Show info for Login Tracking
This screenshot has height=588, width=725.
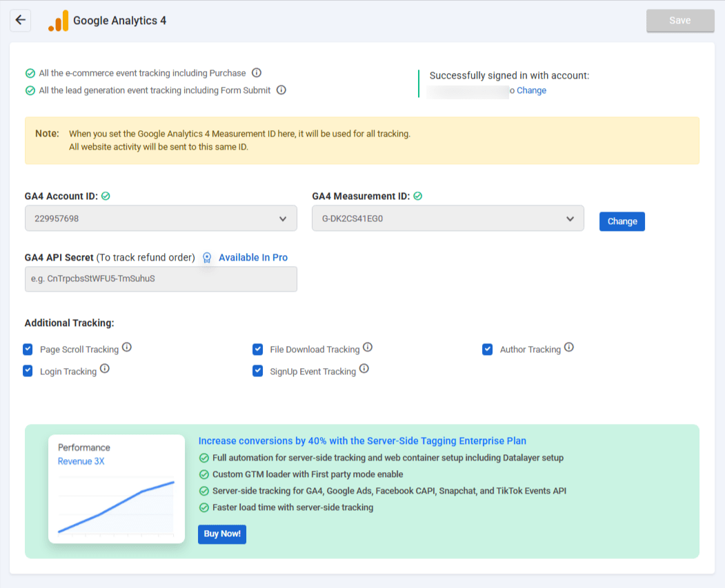tap(105, 369)
